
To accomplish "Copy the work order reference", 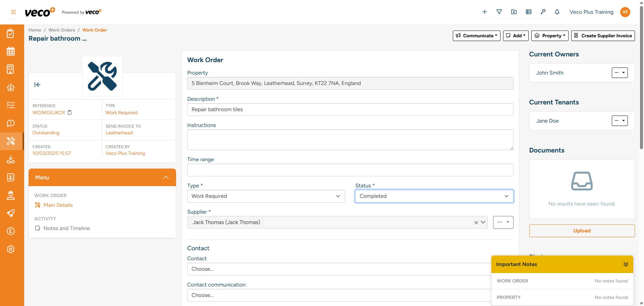I will (70, 113).
